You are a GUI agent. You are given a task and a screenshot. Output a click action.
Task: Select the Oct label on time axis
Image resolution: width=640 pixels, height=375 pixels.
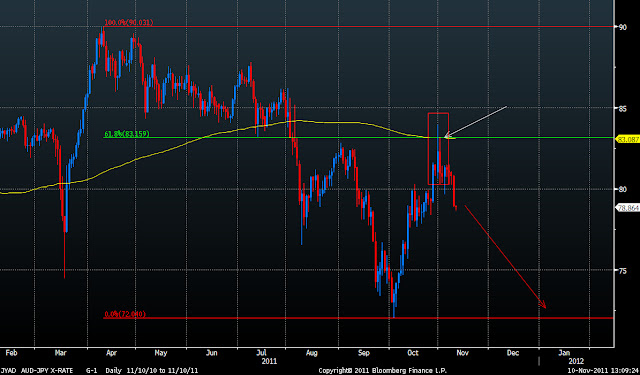[413, 352]
